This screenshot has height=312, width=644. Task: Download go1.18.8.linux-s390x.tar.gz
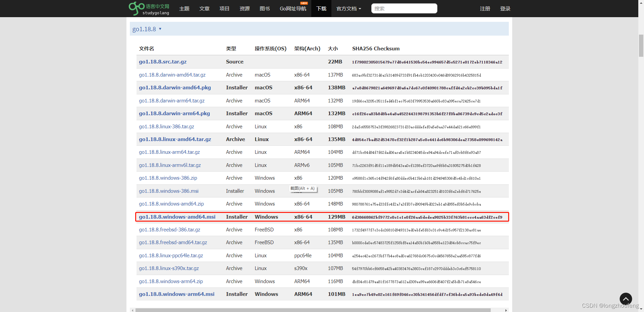[x=169, y=268]
